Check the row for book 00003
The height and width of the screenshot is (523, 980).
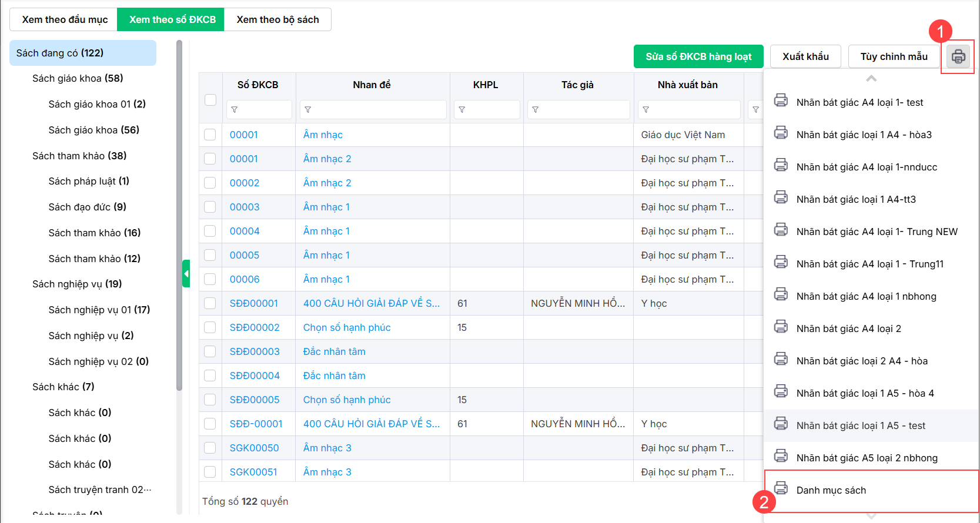210,207
